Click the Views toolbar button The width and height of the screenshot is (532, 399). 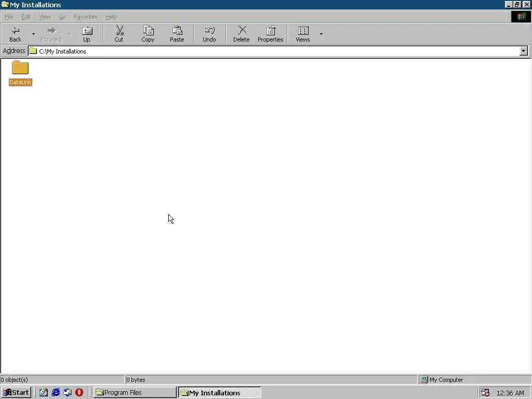[x=303, y=34]
